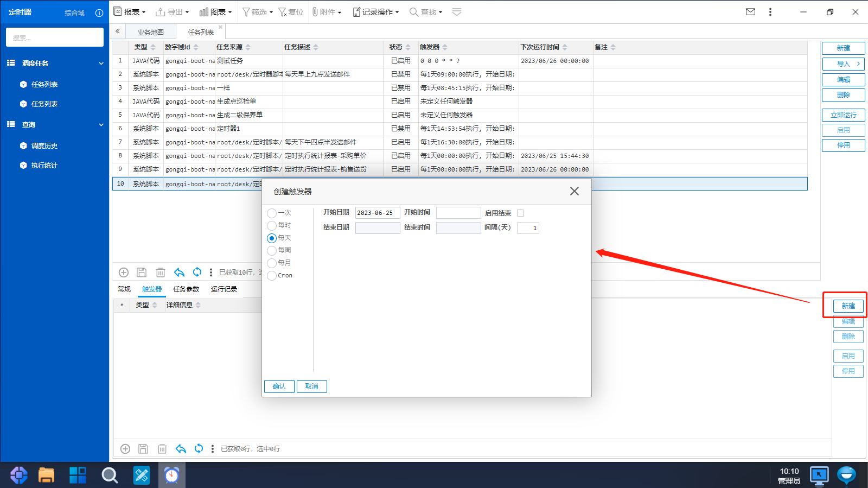The width and height of the screenshot is (868, 488).
Task: Open 调度历史 in the sidebar
Action: coord(44,145)
